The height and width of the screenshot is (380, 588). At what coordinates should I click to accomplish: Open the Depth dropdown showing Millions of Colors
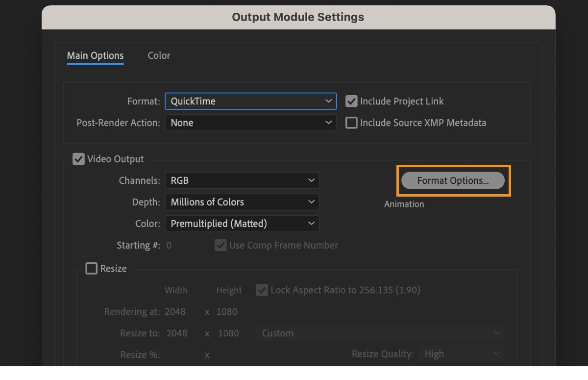click(242, 202)
